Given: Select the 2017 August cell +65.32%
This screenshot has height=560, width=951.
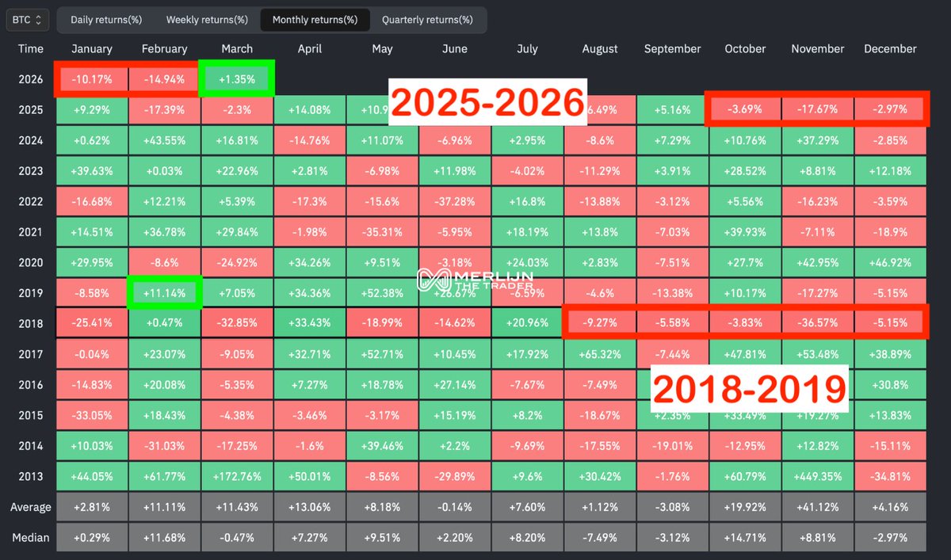Looking at the screenshot, I should [x=600, y=355].
